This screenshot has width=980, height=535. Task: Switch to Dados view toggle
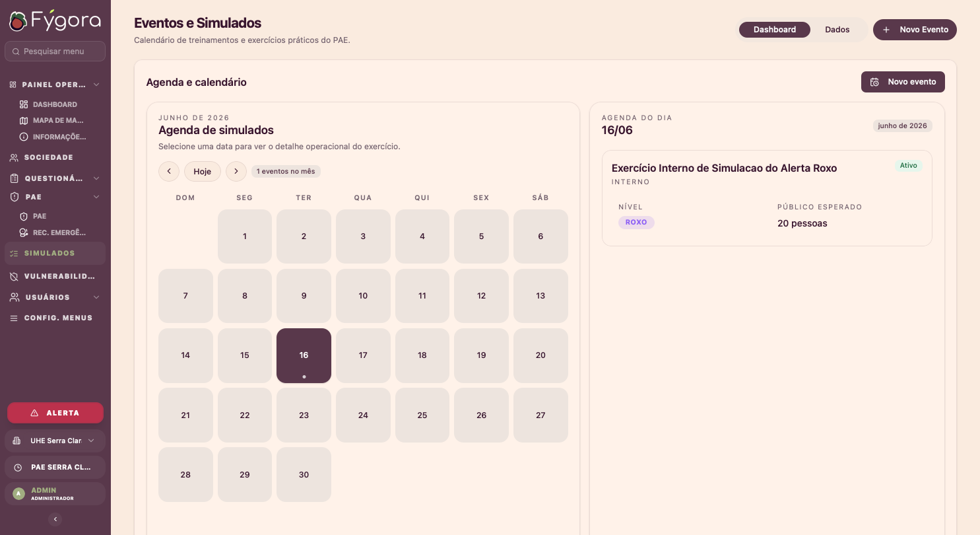tap(837, 30)
